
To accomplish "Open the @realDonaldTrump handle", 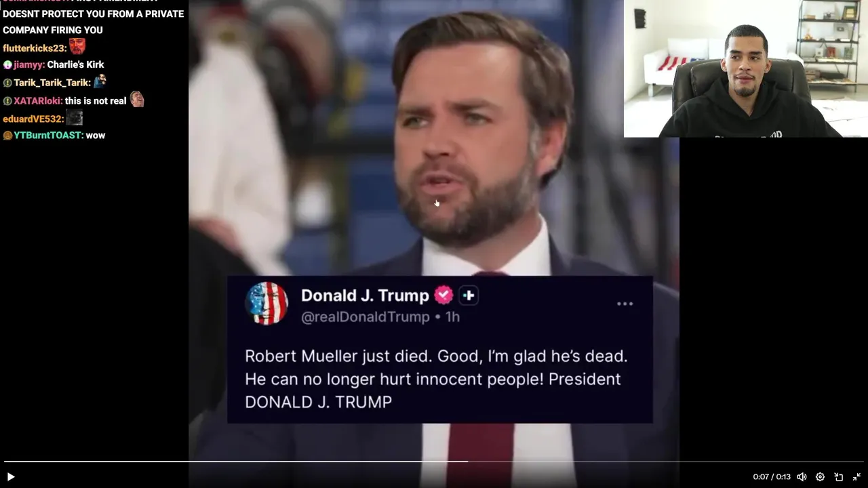I will click(x=365, y=317).
